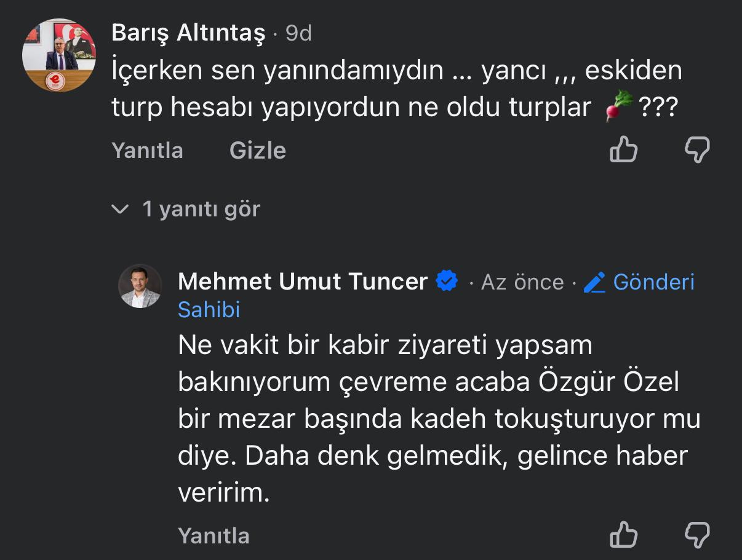Dislike Barış Altıntaş's comment with thumbs down

(697, 149)
